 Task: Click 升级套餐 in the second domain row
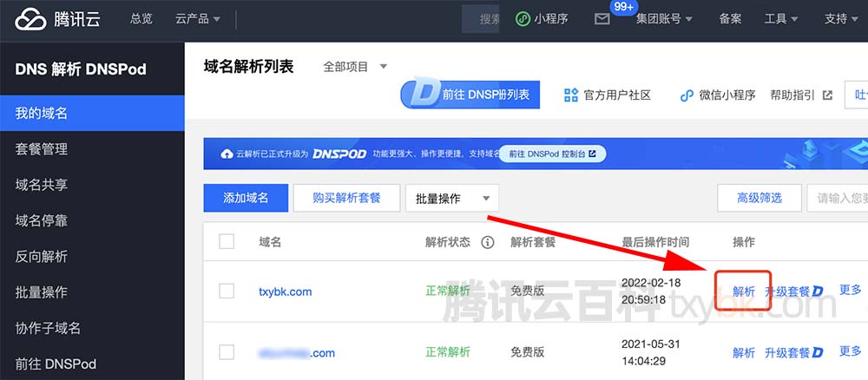[x=787, y=353]
